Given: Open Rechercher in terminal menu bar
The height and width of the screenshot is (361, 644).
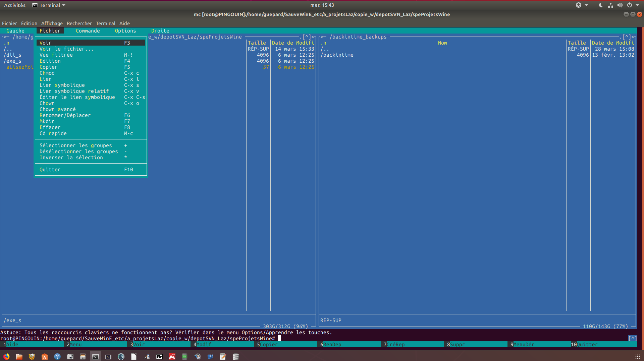Looking at the screenshot, I should pyautogui.click(x=79, y=23).
